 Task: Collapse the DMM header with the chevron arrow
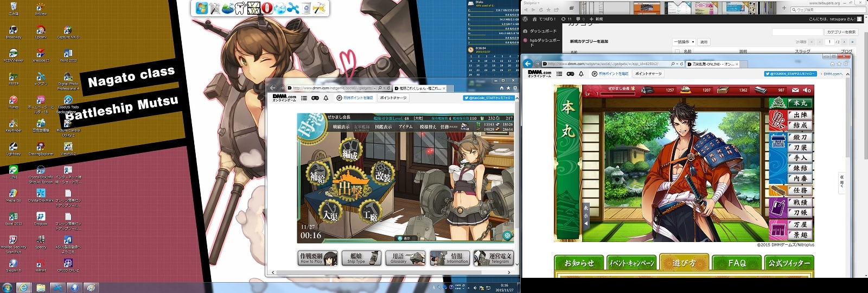[848, 74]
